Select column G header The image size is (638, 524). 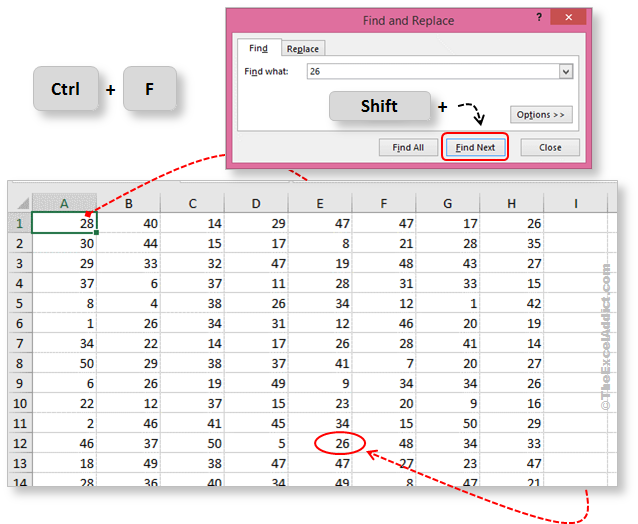(448, 203)
